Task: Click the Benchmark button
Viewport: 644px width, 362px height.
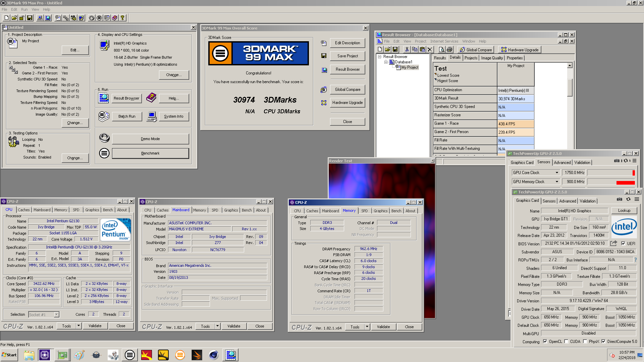Action: (x=150, y=153)
